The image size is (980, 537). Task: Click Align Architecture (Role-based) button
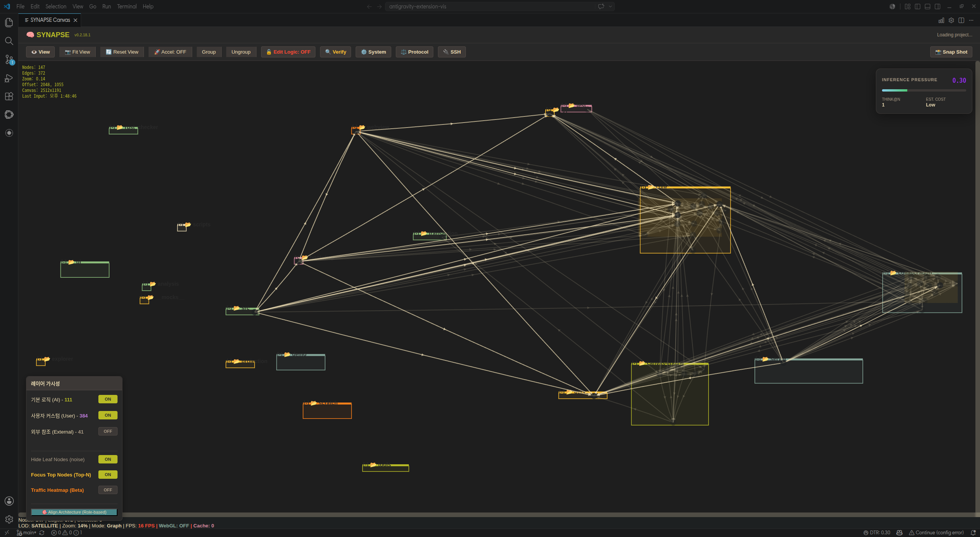tap(74, 512)
